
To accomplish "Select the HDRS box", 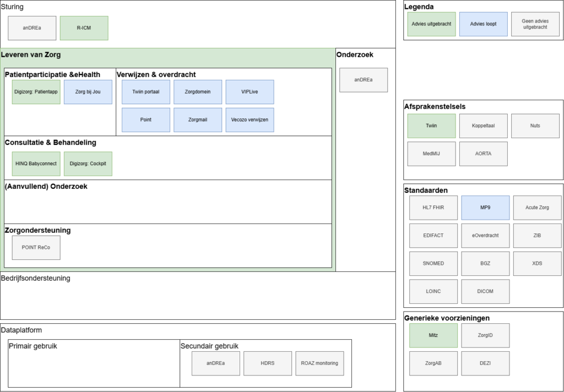I will tap(268, 363).
